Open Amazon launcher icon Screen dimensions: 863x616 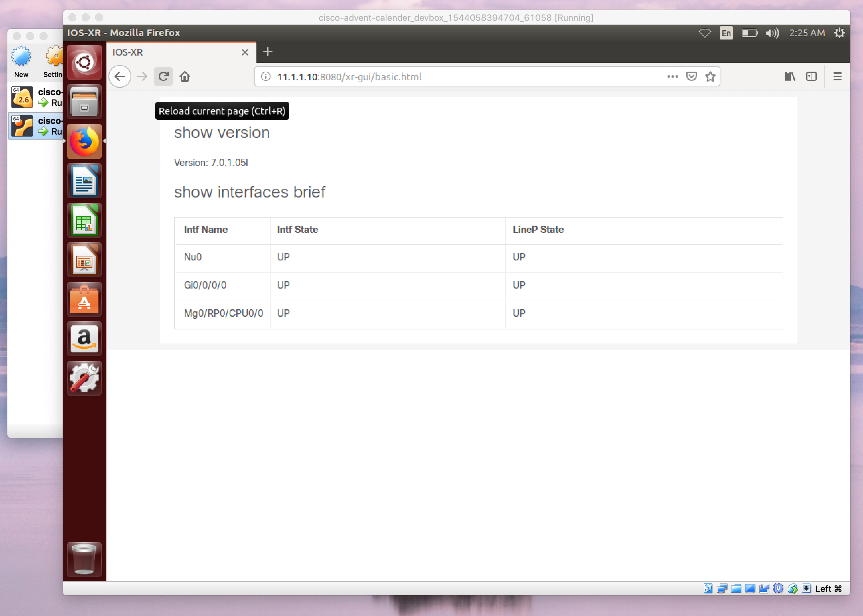coord(84,339)
